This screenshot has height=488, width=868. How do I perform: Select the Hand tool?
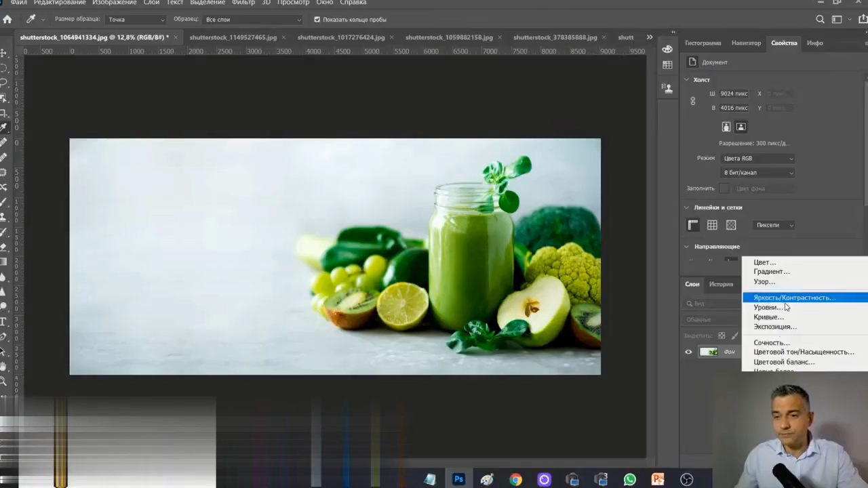coord(3,366)
